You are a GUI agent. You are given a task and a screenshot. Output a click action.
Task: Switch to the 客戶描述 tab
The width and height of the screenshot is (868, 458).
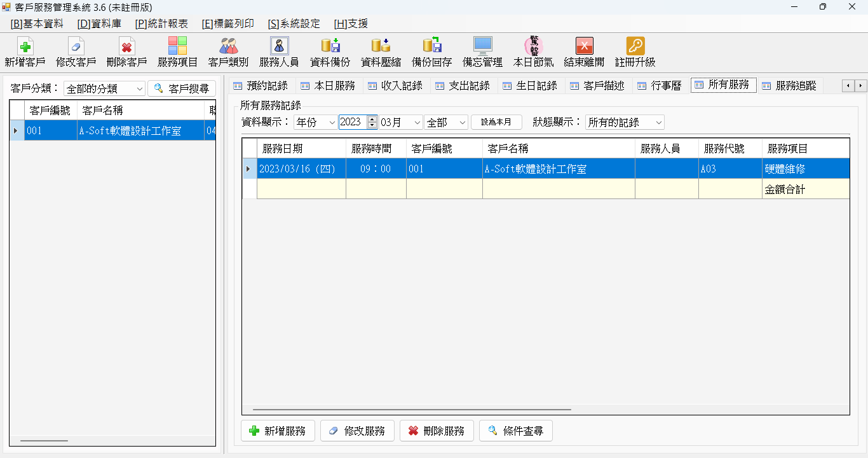click(598, 86)
